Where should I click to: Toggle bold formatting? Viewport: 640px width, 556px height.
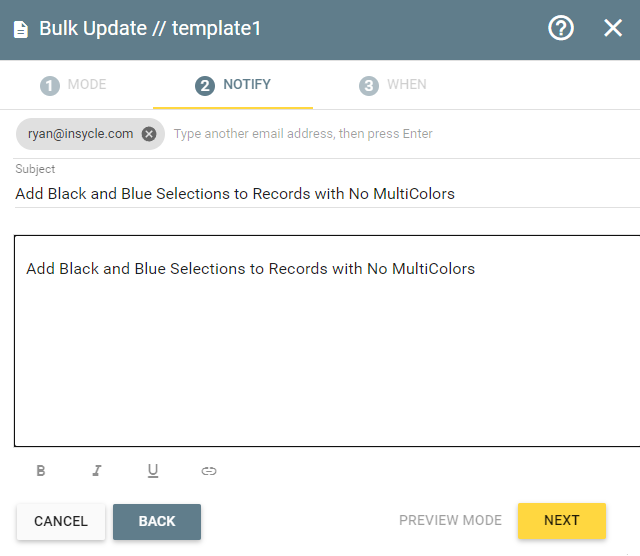pos(41,471)
